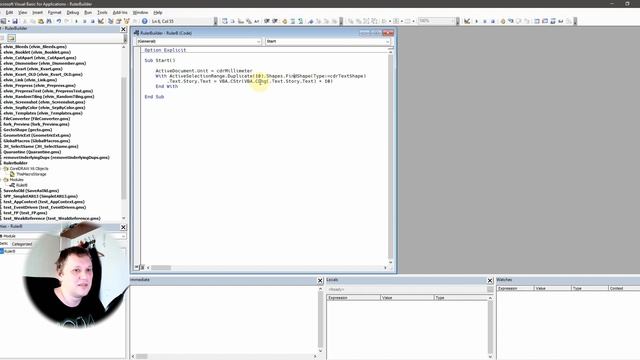Viewport: 640px width, 360px height.
Task: Open the View menu
Action: click(22, 13)
